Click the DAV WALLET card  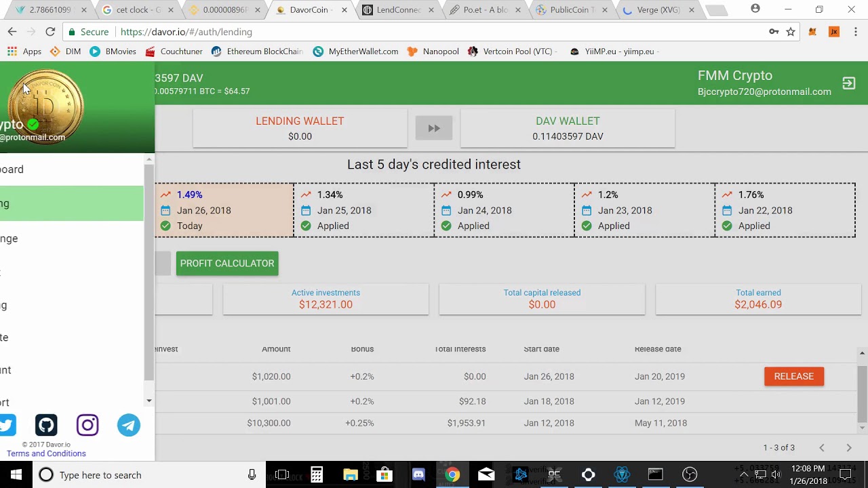click(x=568, y=128)
